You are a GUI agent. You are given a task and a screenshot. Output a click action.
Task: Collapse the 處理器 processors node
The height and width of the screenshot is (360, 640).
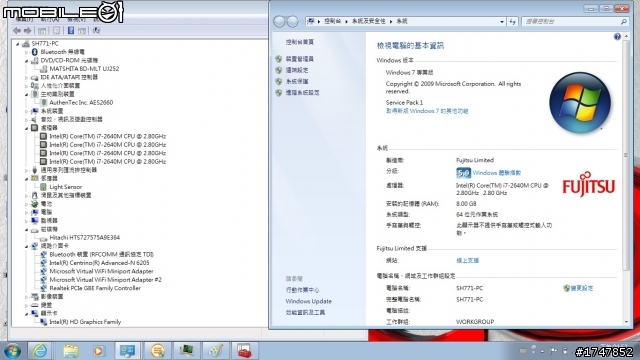27,128
